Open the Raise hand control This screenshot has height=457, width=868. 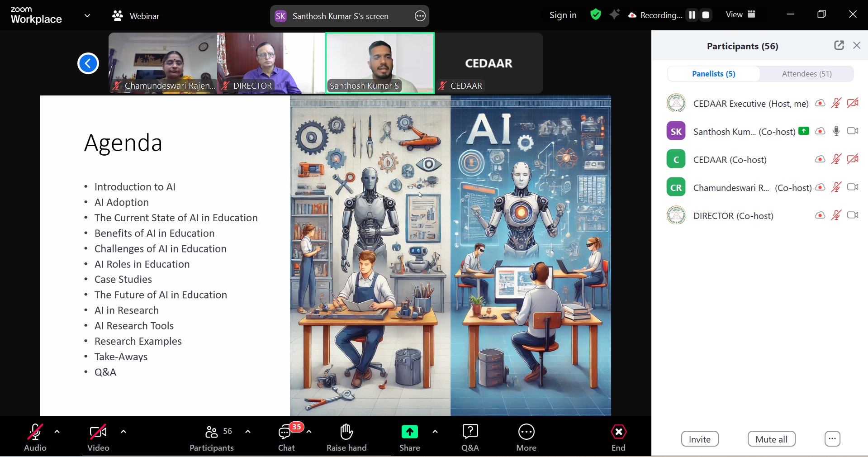pos(346,438)
